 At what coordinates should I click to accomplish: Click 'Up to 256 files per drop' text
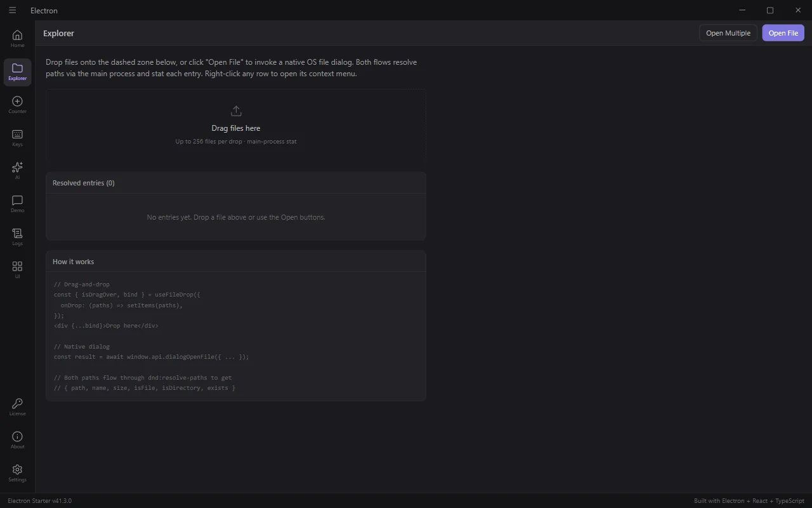[236, 142]
